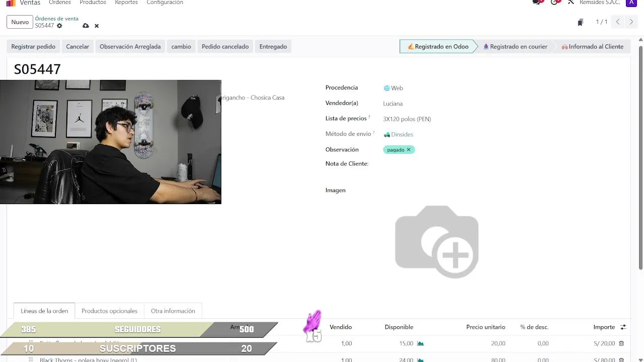This screenshot has height=362, width=644.
Task: Click the Registrar pedido button
Action: pyautogui.click(x=33, y=46)
